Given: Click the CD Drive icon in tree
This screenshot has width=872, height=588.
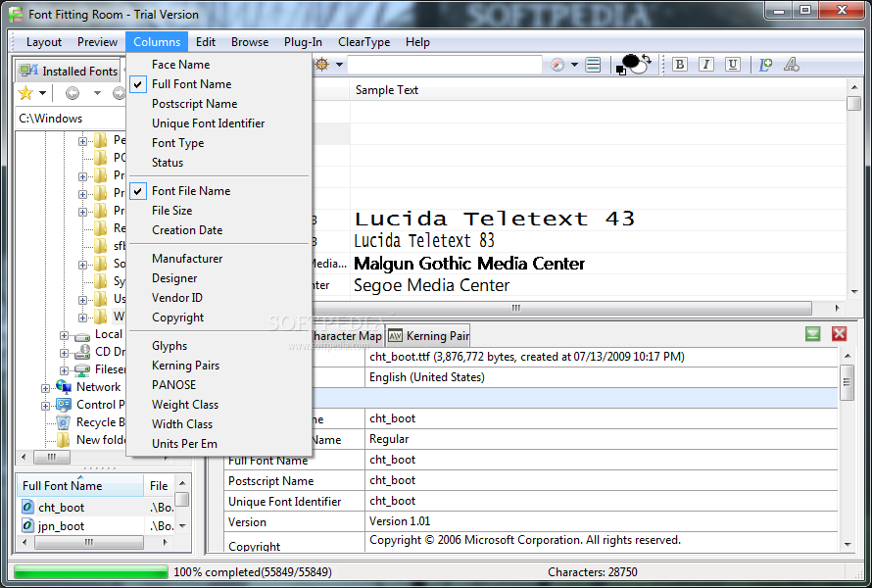Looking at the screenshot, I should 82,352.
